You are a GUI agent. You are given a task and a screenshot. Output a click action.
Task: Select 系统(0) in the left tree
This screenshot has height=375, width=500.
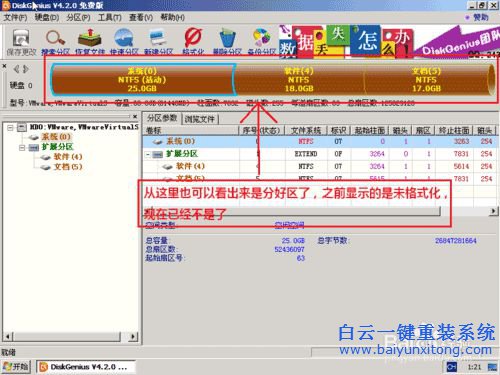[56, 137]
